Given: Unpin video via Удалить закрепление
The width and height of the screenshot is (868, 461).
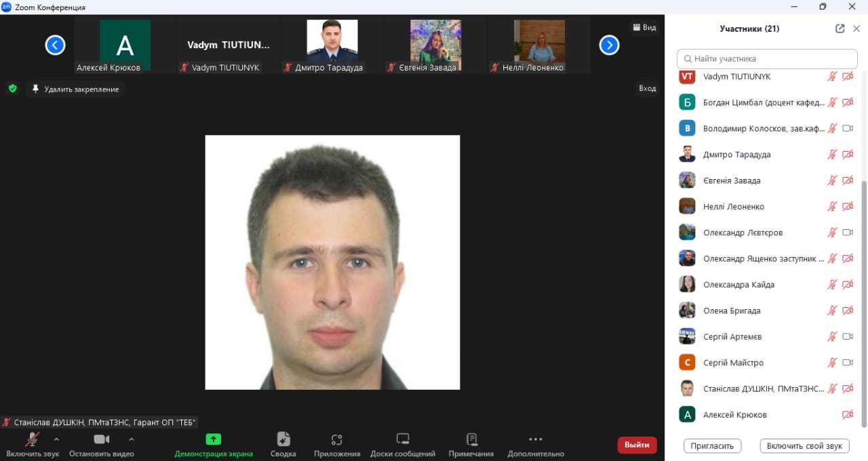Looking at the screenshot, I should 75,89.
